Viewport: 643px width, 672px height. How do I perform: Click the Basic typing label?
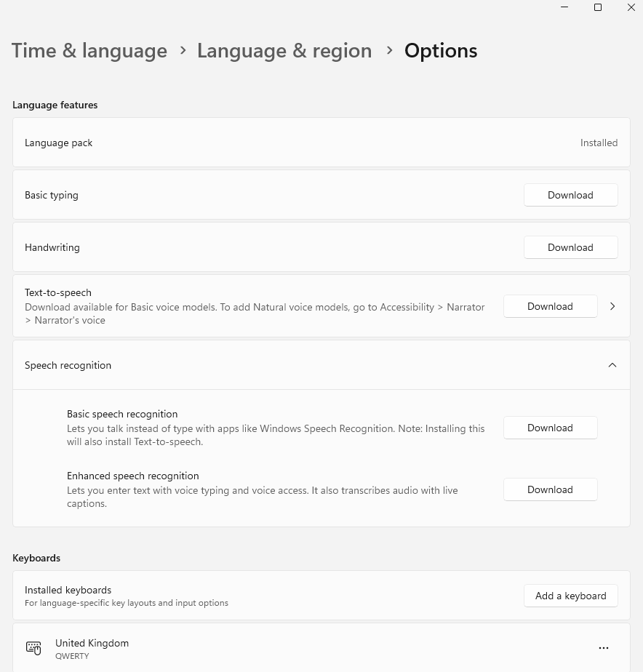point(52,195)
